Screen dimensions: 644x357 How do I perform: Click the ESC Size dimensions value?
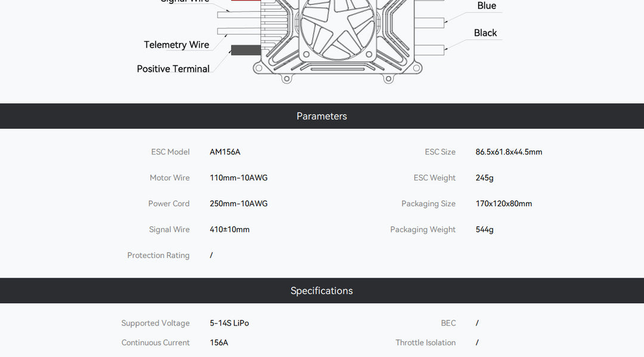[x=509, y=152]
